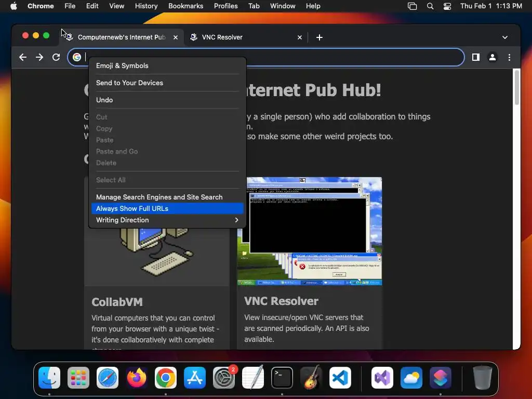Open Visual Studio from the Dock
The height and width of the screenshot is (399, 532).
382,378
